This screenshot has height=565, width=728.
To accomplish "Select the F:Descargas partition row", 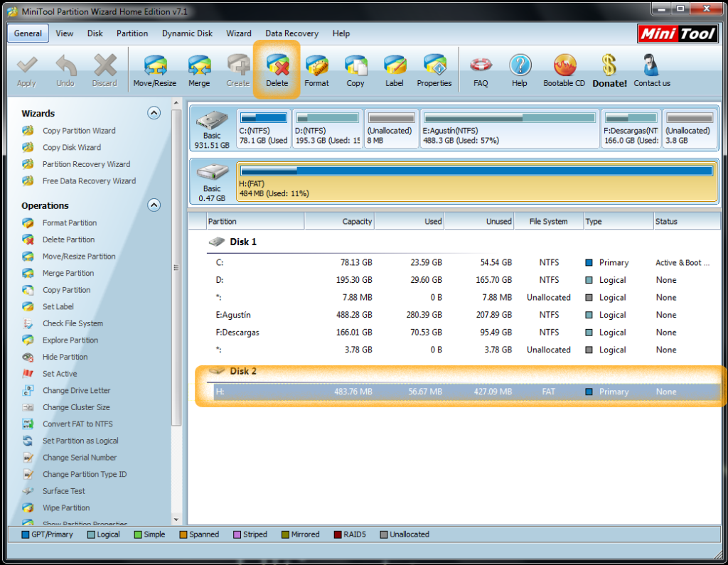I will (464, 333).
